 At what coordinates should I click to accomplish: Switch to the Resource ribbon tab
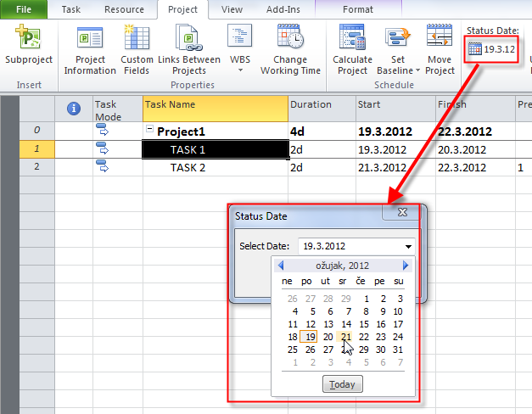pos(124,9)
